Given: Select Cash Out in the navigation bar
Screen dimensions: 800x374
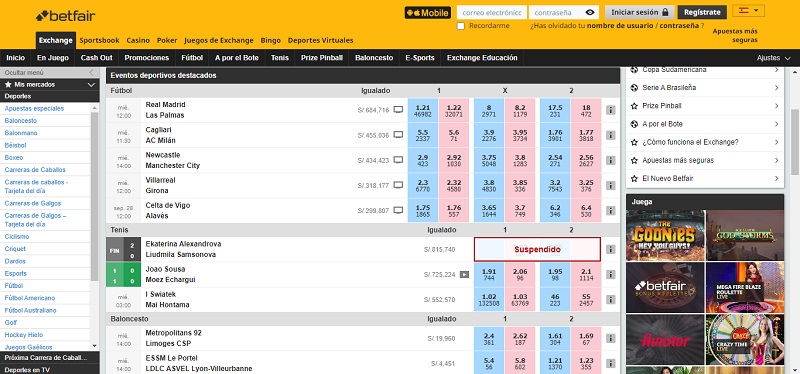Looking at the screenshot, I should (96, 58).
